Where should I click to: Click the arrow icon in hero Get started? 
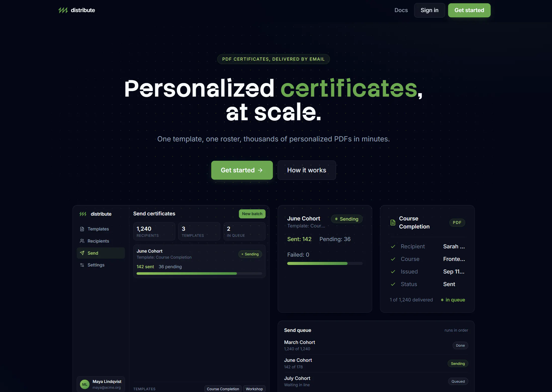click(x=260, y=170)
